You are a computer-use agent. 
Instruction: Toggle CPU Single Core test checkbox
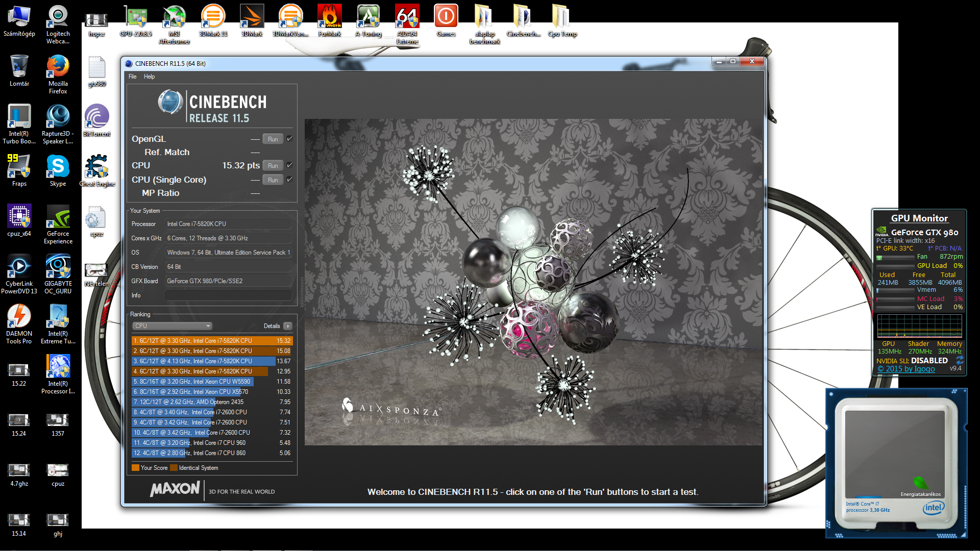(289, 180)
